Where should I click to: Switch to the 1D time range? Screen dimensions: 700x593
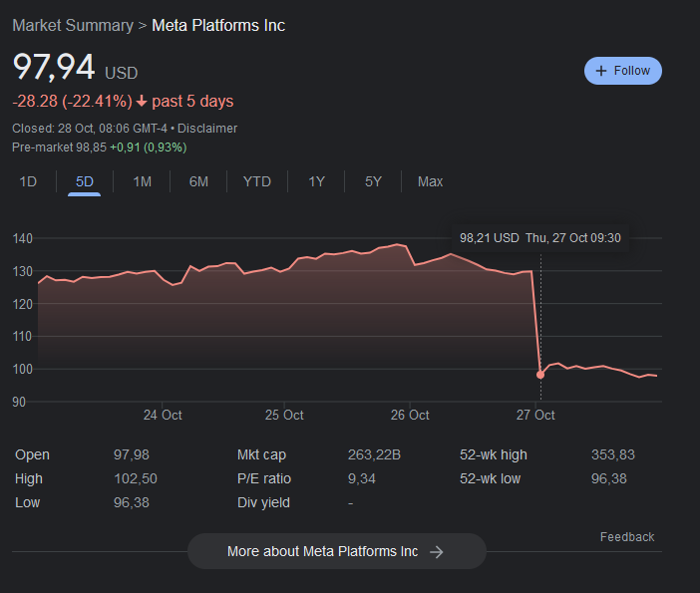coord(28,181)
